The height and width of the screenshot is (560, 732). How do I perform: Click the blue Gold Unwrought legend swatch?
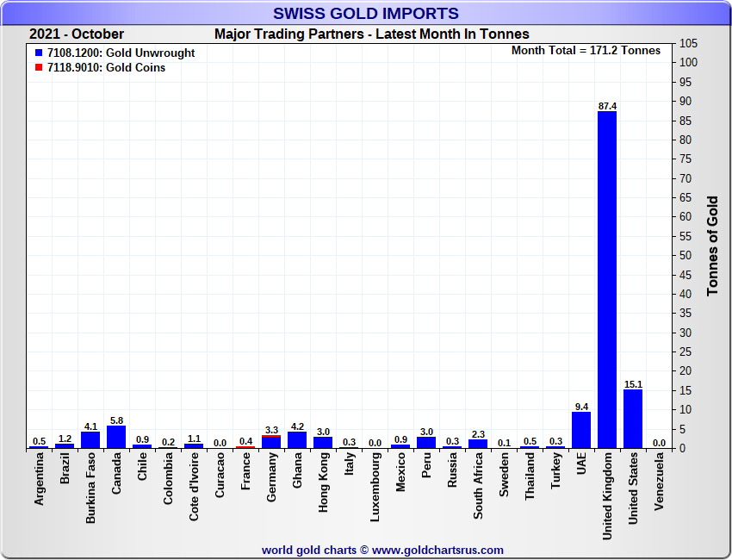[39, 53]
